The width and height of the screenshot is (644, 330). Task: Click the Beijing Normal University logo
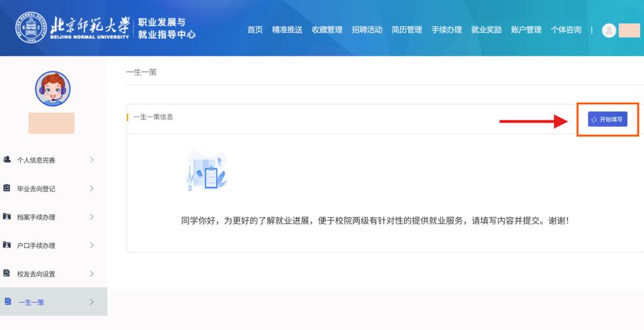(x=73, y=28)
